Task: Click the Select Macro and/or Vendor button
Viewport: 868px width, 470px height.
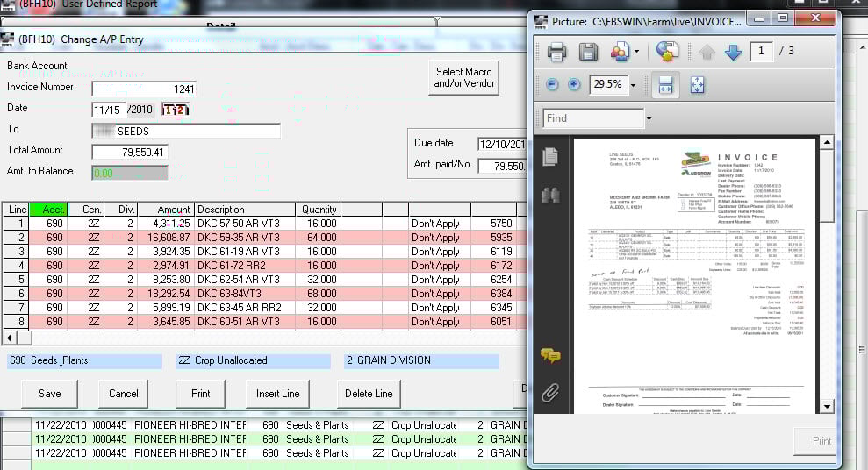Action: 464,78
